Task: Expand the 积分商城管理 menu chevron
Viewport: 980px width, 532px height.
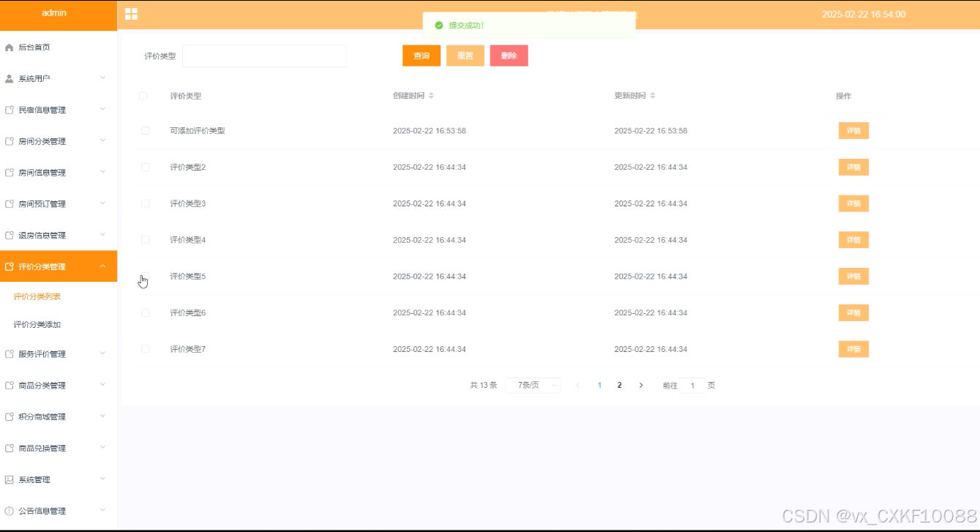Action: point(102,416)
